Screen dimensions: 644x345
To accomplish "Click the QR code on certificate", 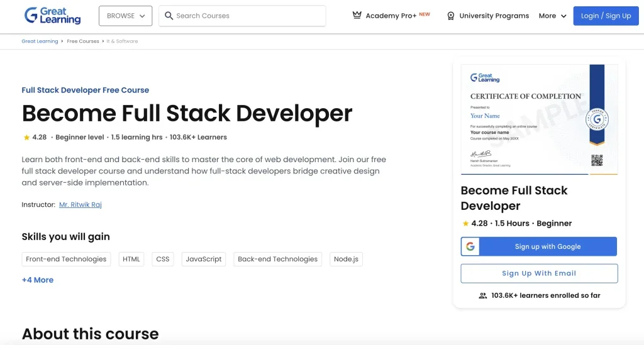I will (597, 160).
